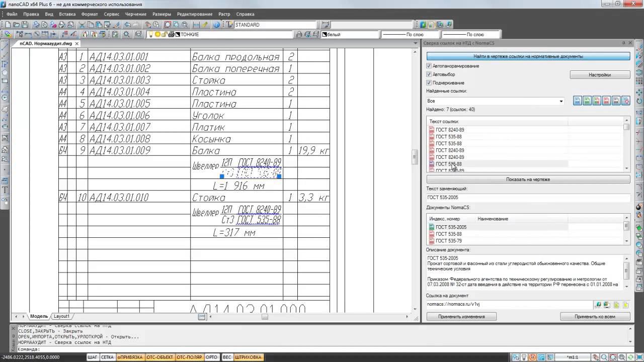Click inside the Текст заменяющий input field
This screenshot has width=644, height=362.
[x=528, y=198]
